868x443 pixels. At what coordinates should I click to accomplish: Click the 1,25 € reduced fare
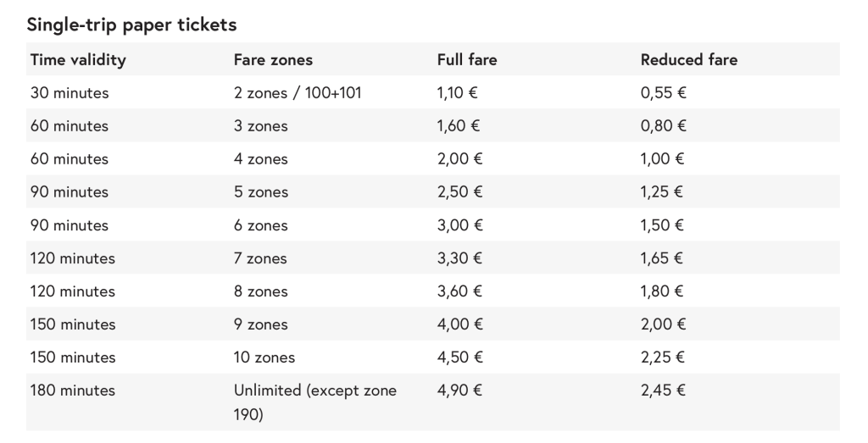(662, 192)
